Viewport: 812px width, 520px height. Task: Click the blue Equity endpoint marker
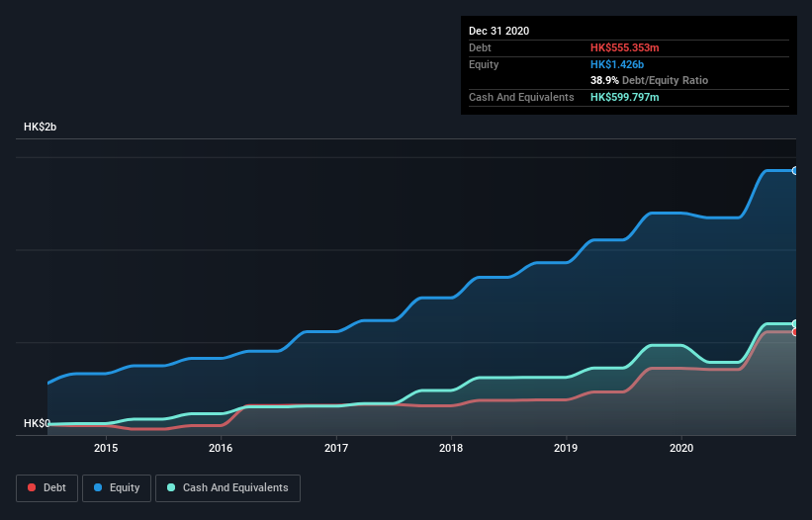click(795, 171)
